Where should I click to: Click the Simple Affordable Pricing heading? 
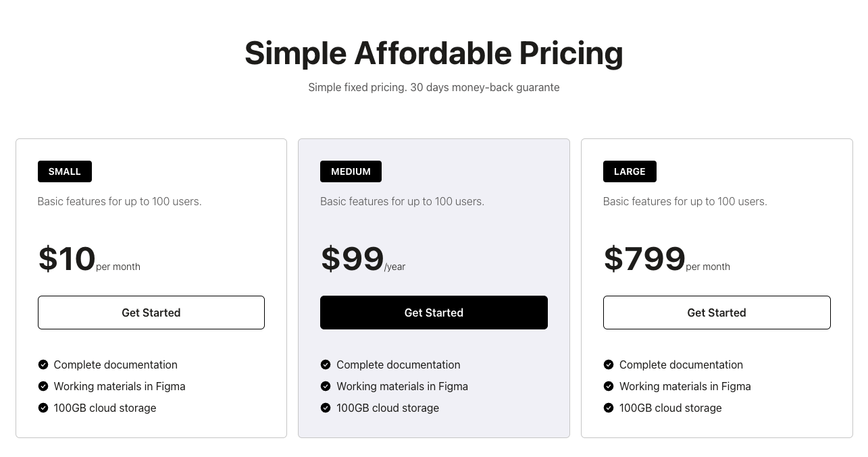434,53
